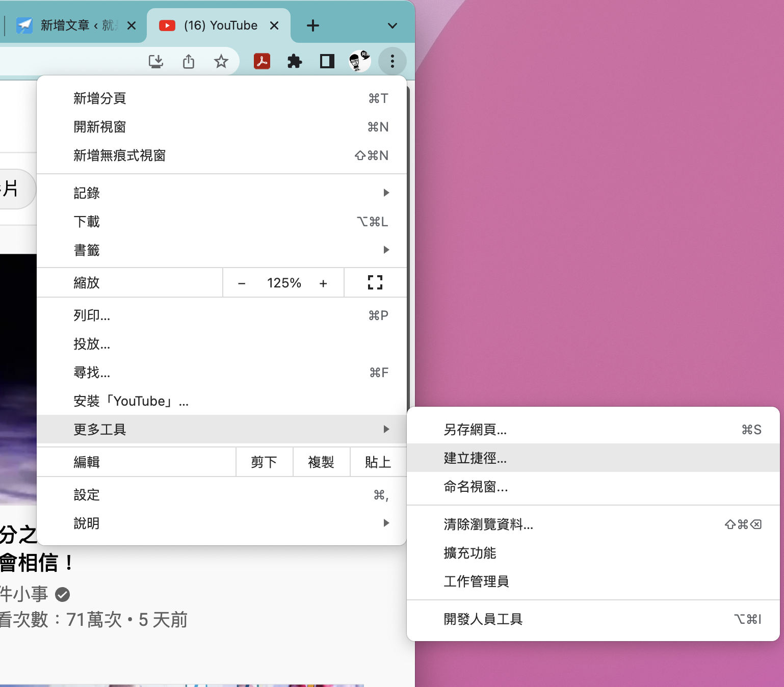Viewport: 784px width, 687px height.
Task: Select 開新視窗 menu item
Action: tap(222, 127)
